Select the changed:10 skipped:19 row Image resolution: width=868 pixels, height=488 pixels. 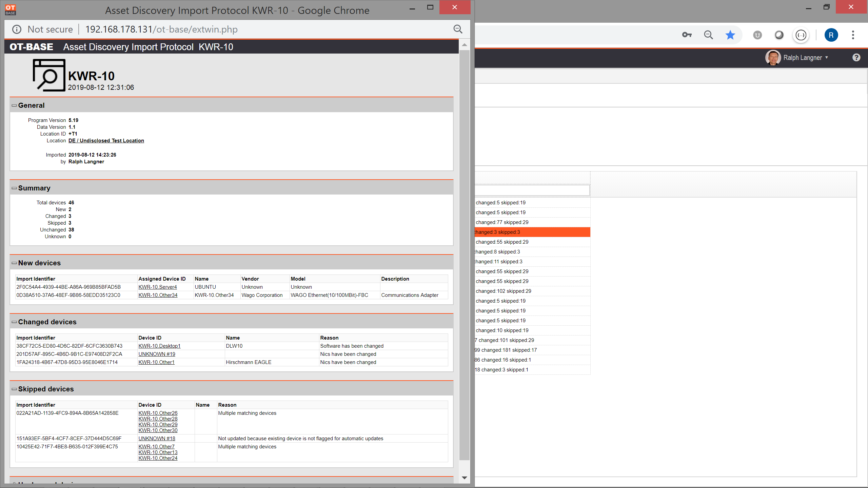point(532,330)
